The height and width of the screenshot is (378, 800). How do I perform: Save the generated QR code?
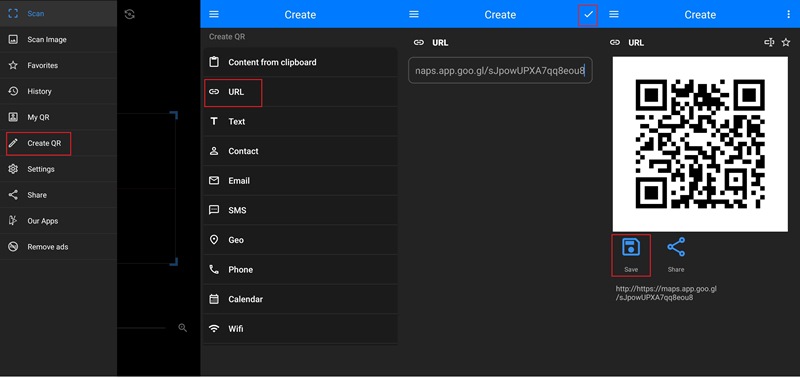pyautogui.click(x=631, y=255)
